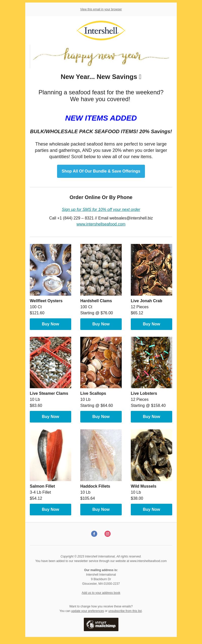Click Add us to your address book

(x=101, y=593)
